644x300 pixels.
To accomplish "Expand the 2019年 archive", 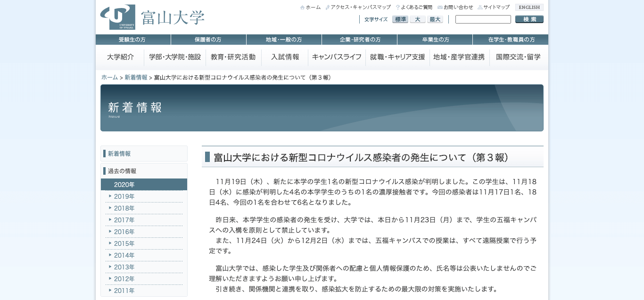I will 124,196.
